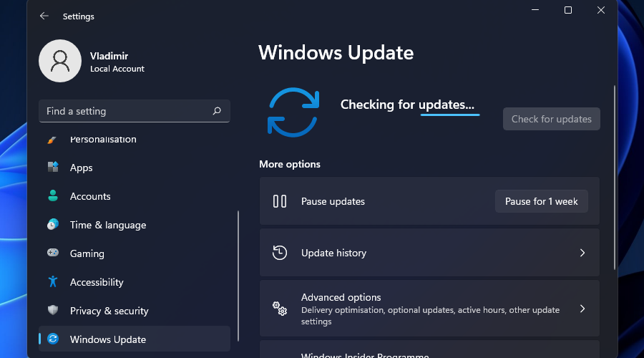Click Pause for 1 week

pyautogui.click(x=542, y=201)
